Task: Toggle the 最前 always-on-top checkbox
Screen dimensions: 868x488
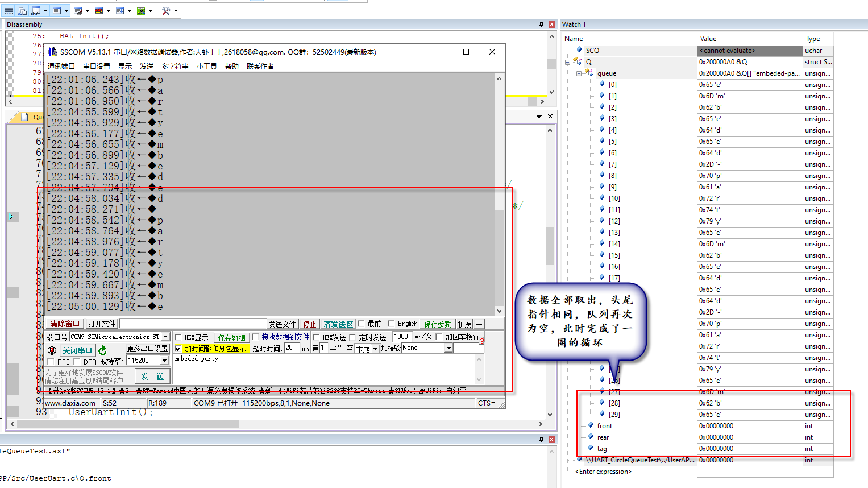Action: [x=361, y=324]
